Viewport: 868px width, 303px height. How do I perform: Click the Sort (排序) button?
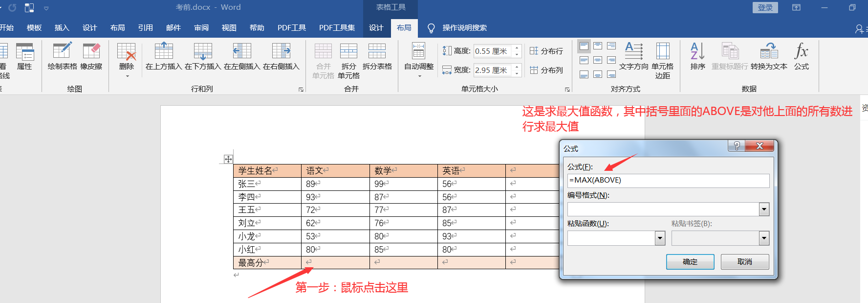coord(698,57)
